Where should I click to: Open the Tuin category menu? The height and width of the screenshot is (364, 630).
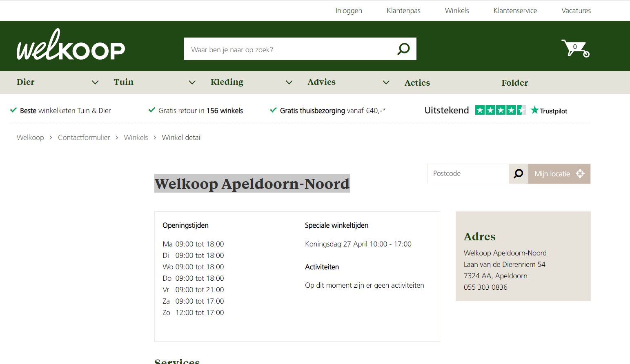[x=124, y=82]
